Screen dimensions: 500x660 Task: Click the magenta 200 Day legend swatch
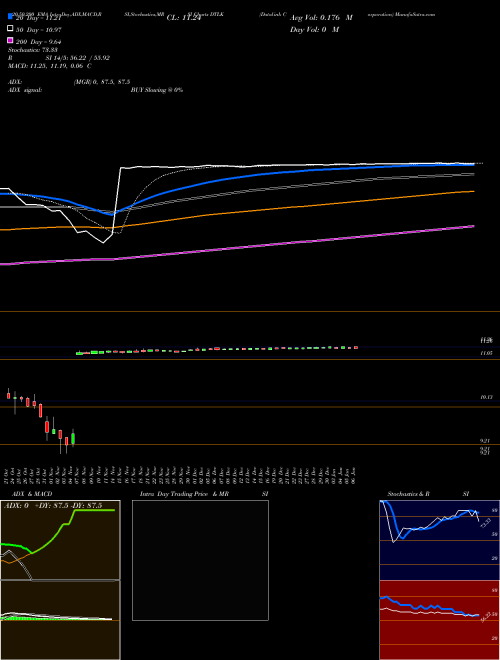tap(10, 41)
